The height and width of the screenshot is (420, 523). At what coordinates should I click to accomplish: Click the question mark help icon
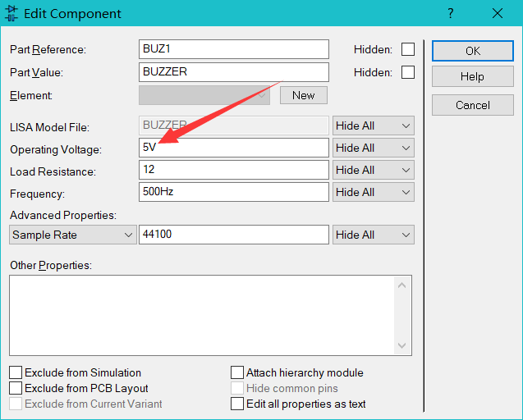pos(450,13)
